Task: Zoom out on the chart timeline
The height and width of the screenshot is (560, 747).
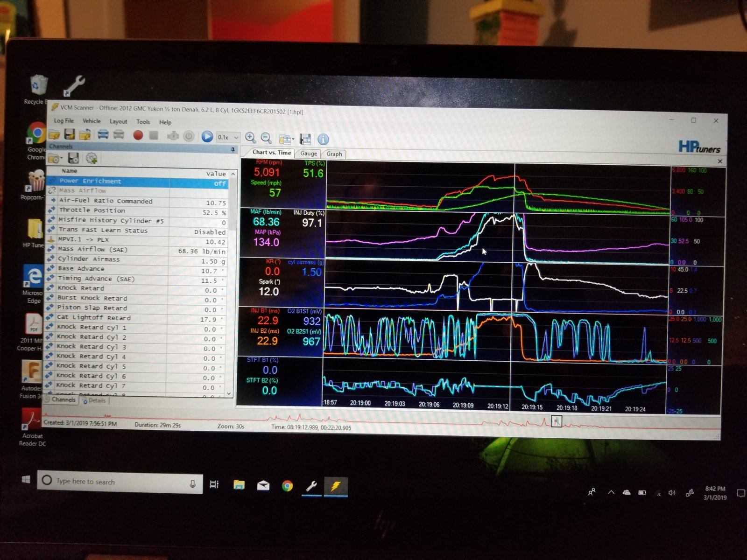Action: click(266, 138)
